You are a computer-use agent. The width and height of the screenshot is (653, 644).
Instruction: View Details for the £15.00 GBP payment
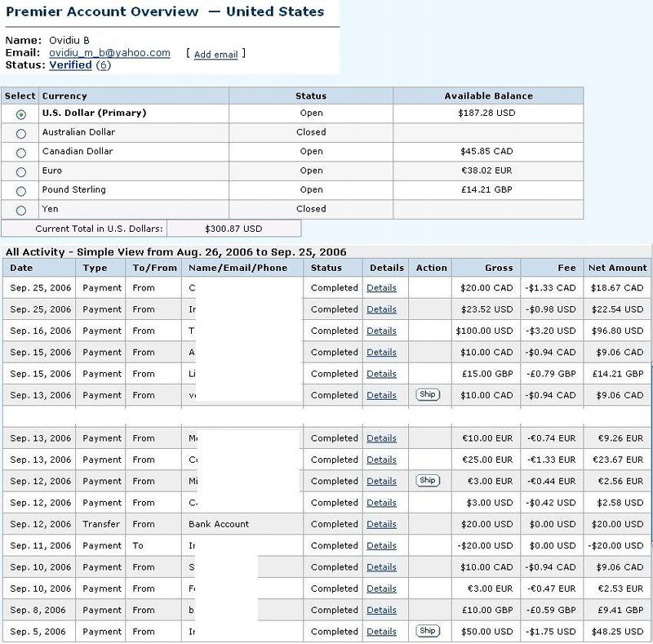click(381, 374)
